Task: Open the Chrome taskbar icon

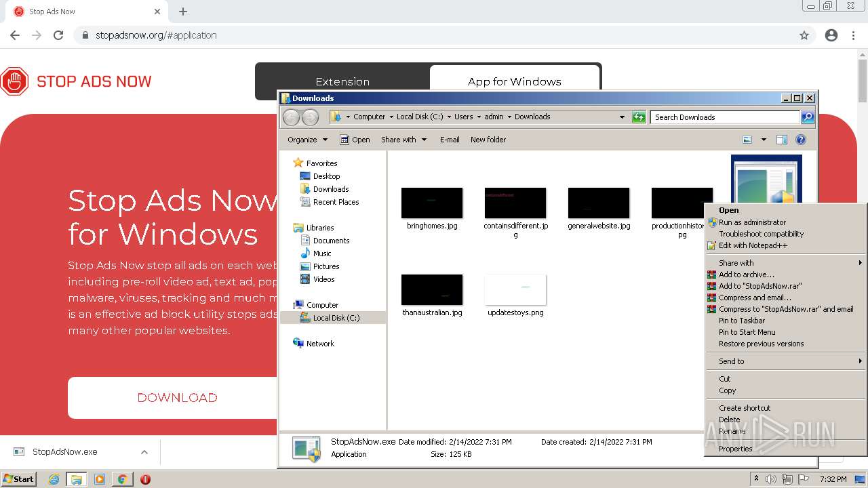Action: (122, 479)
